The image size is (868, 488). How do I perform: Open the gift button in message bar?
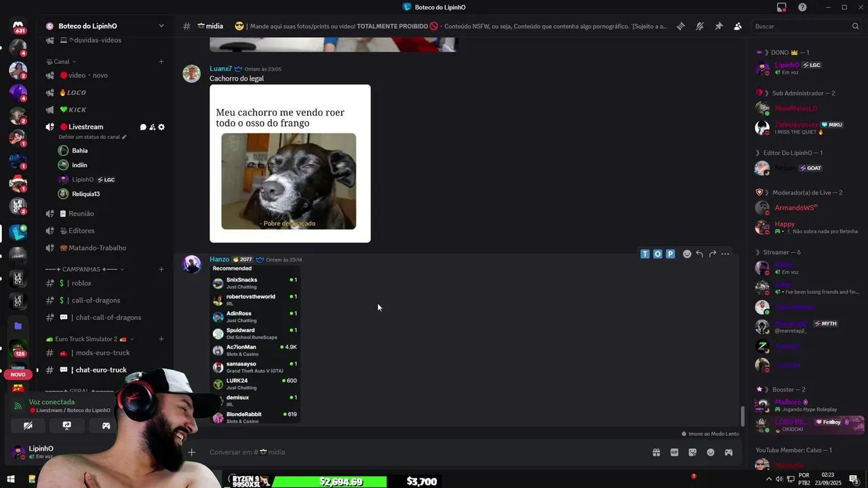tap(656, 452)
